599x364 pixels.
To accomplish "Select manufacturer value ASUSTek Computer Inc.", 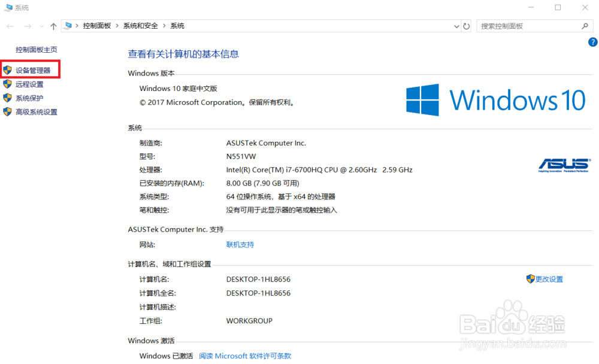I will pyautogui.click(x=266, y=143).
